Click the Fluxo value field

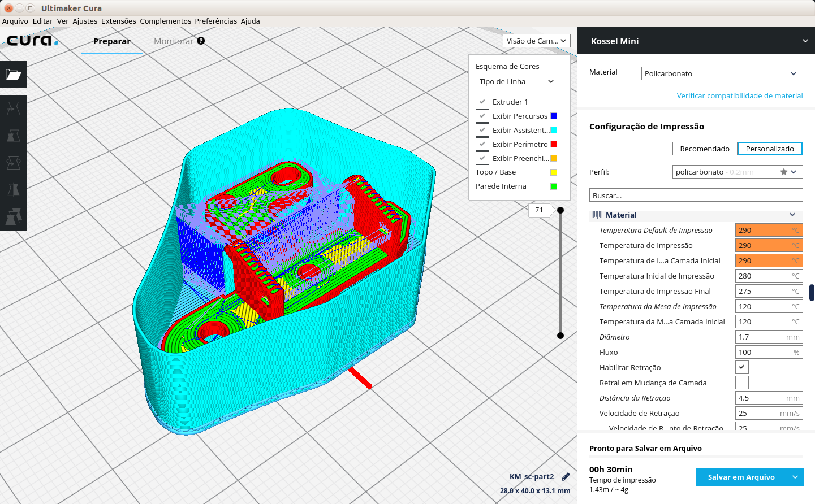point(769,352)
